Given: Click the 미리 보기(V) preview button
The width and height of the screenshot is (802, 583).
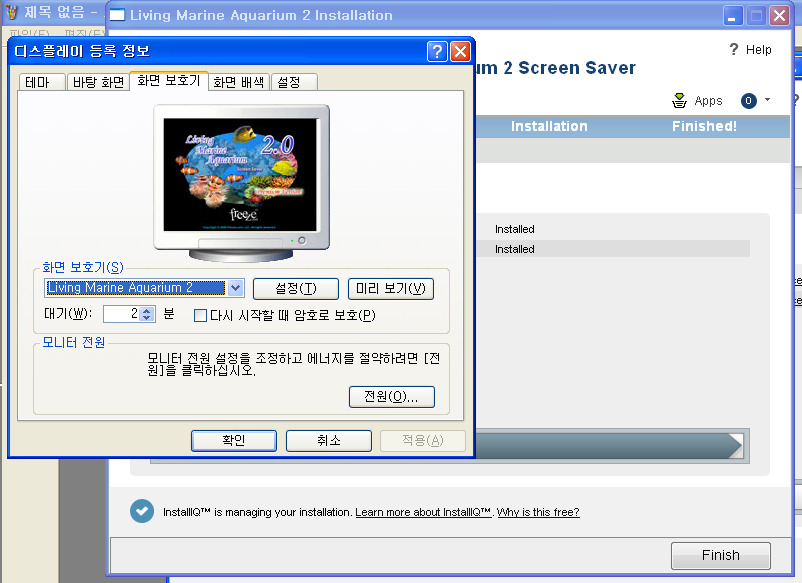Looking at the screenshot, I should tap(391, 288).
